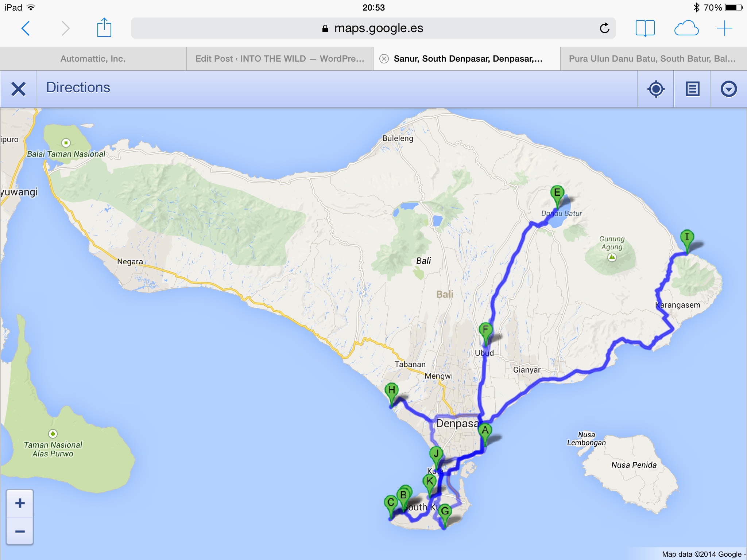Tap the maps.google.es address field
This screenshot has width=747, height=560.
click(373, 28)
